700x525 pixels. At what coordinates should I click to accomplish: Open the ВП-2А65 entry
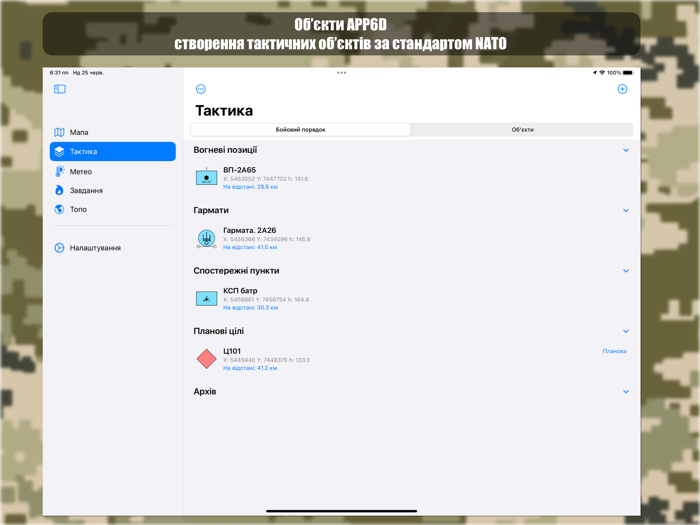(x=412, y=178)
